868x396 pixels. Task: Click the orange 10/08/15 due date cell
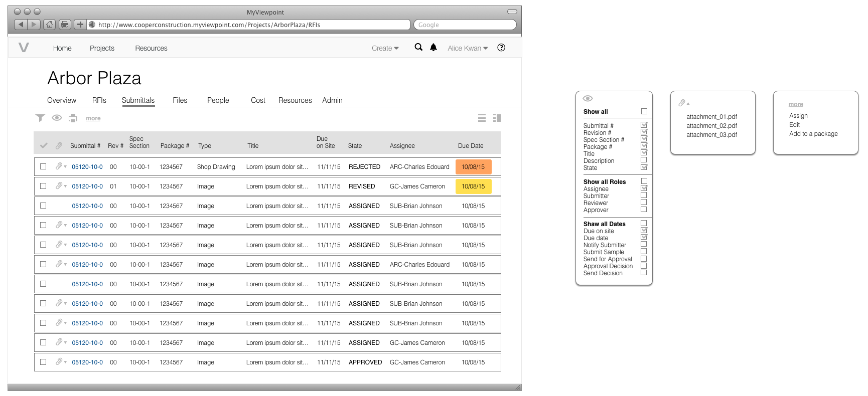(473, 166)
